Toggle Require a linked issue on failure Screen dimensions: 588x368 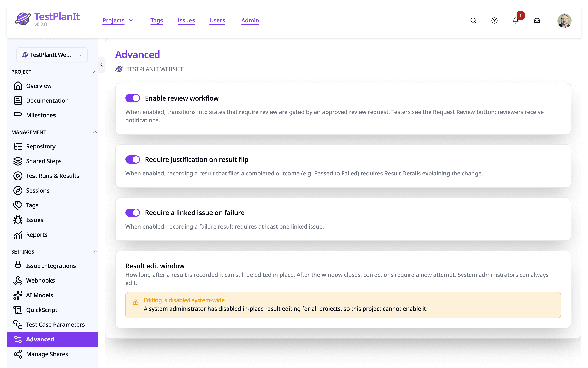pos(133,212)
